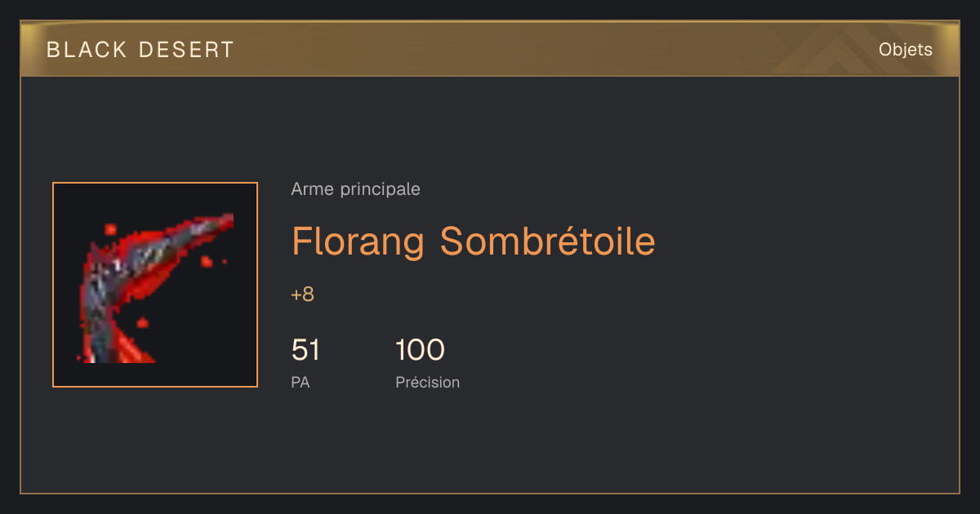Screen dimensions: 980x514
Task: Click the word BLACK in the title
Action: pos(87,50)
